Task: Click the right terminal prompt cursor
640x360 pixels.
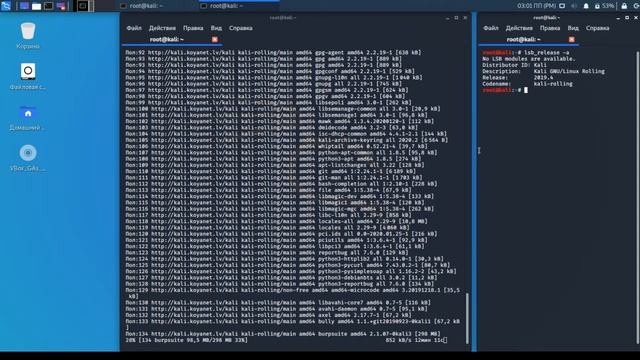Action: pyautogui.click(x=526, y=90)
